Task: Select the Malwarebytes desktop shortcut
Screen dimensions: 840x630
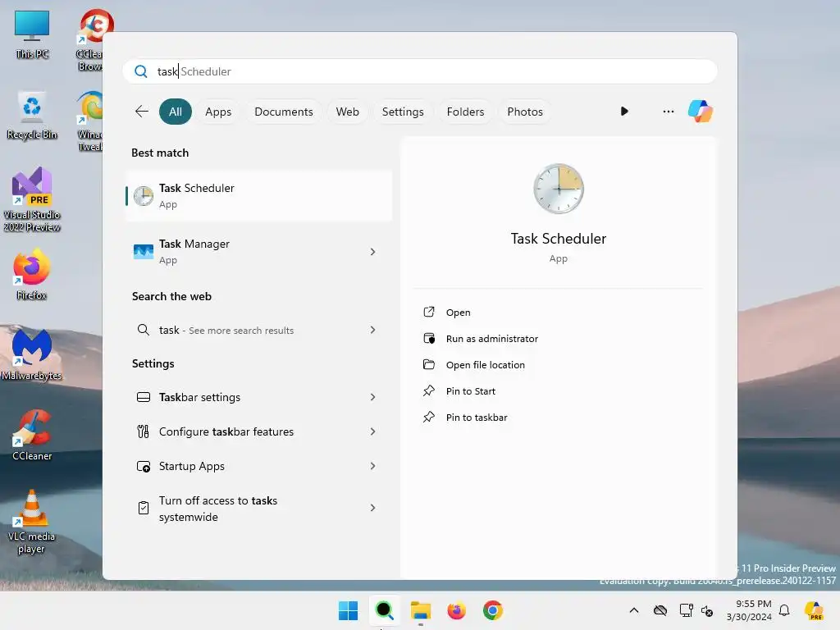Action: [x=32, y=354]
